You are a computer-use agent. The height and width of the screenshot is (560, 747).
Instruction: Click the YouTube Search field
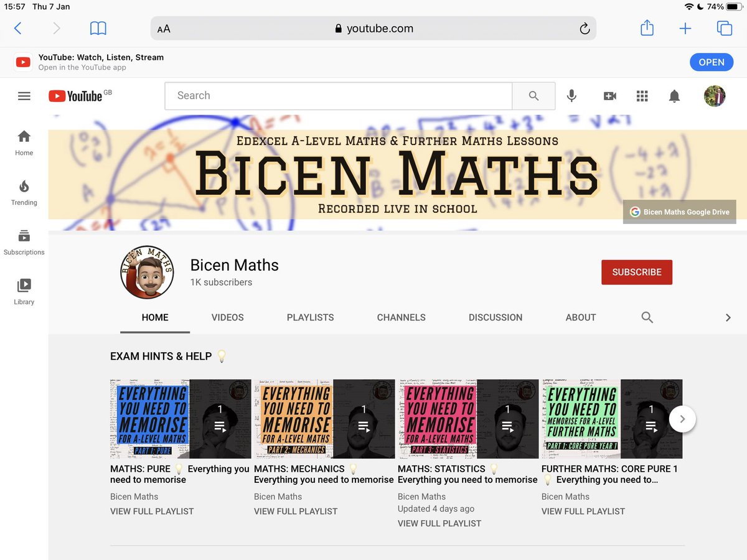(338, 96)
